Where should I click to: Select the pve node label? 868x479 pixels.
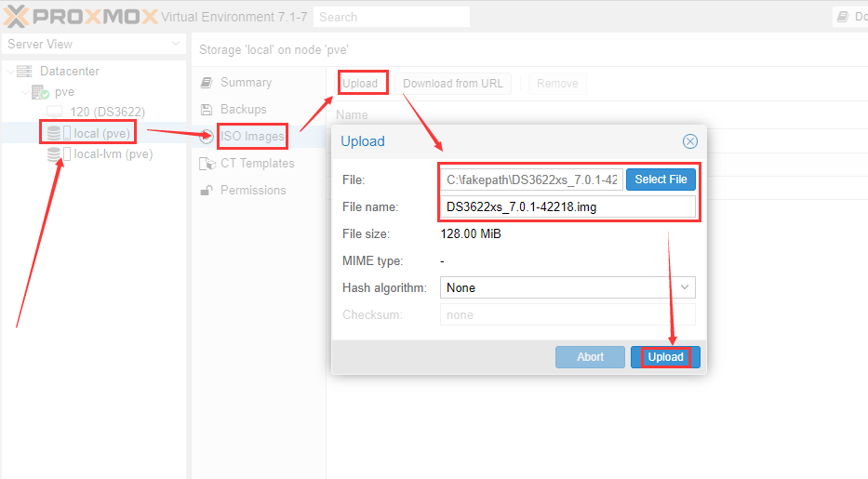pyautogui.click(x=64, y=92)
